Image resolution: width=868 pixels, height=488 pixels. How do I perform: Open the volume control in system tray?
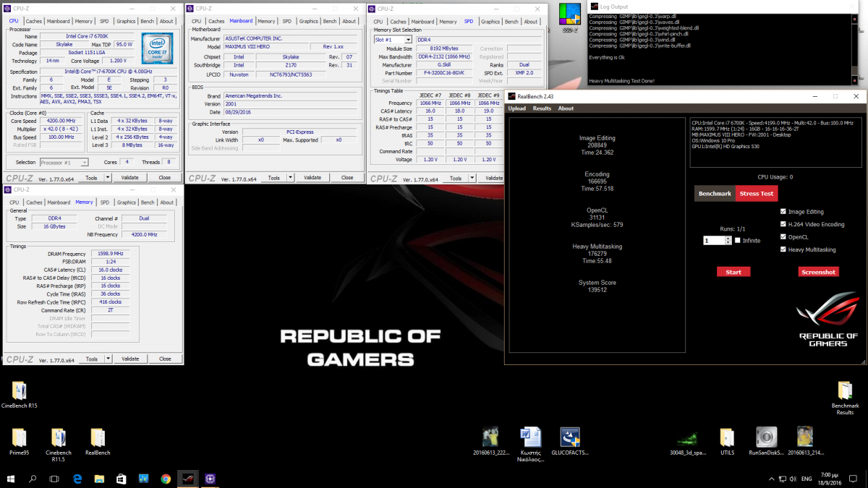(793, 479)
